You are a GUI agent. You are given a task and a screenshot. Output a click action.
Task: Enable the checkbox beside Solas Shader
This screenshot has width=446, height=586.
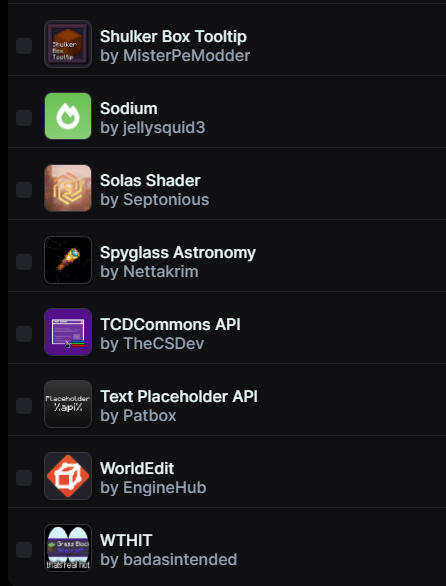pos(24,189)
